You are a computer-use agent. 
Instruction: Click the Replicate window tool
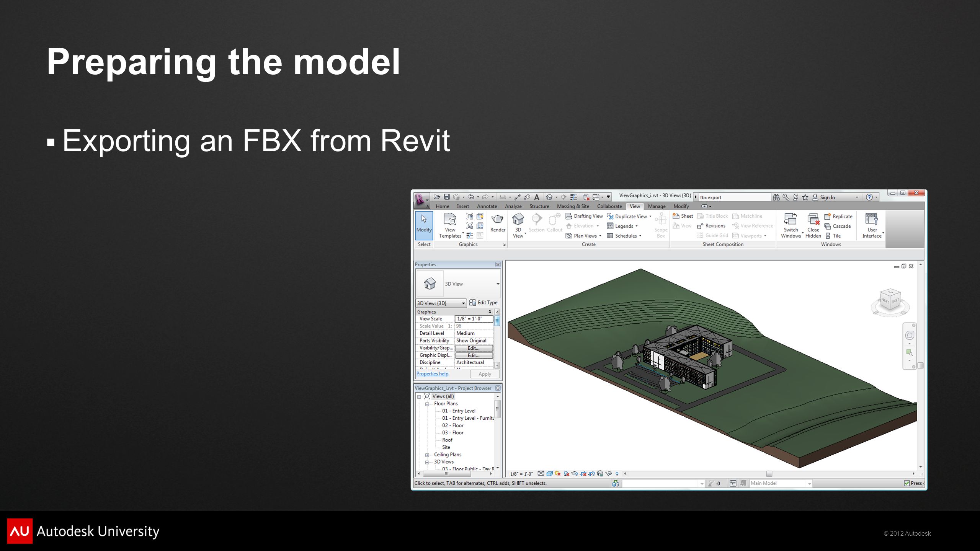(x=838, y=217)
